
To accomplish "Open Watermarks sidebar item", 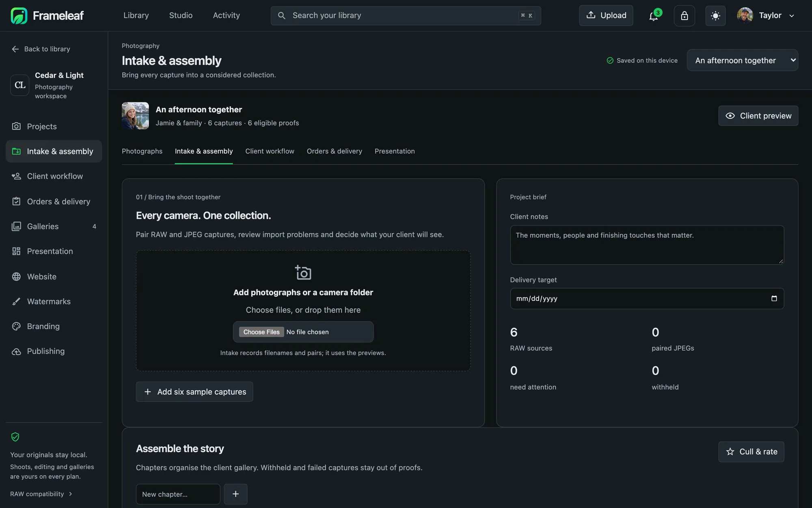I will coord(54,302).
